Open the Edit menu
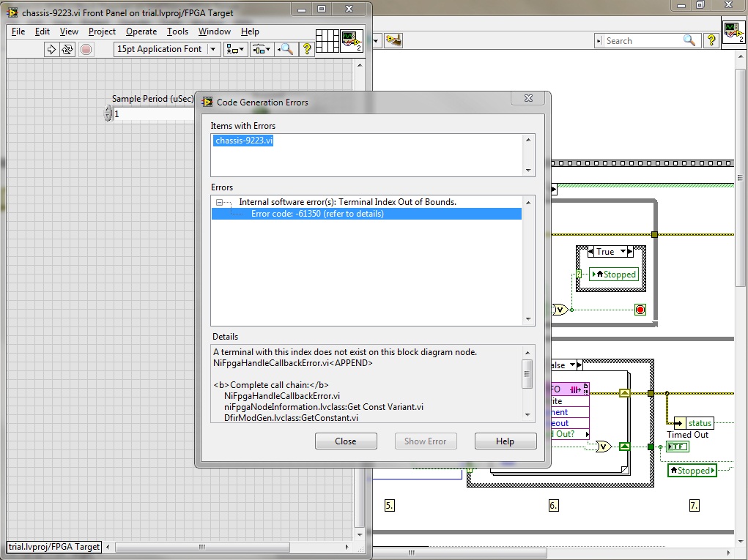This screenshot has height=560, width=748. 42,31
